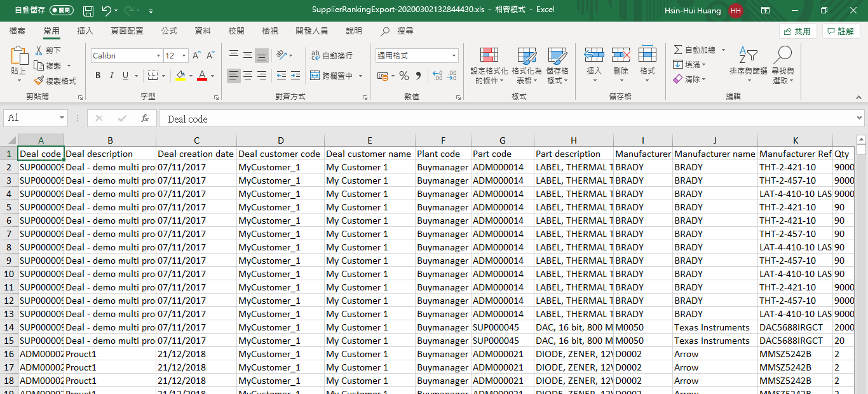The width and height of the screenshot is (868, 394).
Task: Open the Insert ribbon tab
Action: click(85, 31)
